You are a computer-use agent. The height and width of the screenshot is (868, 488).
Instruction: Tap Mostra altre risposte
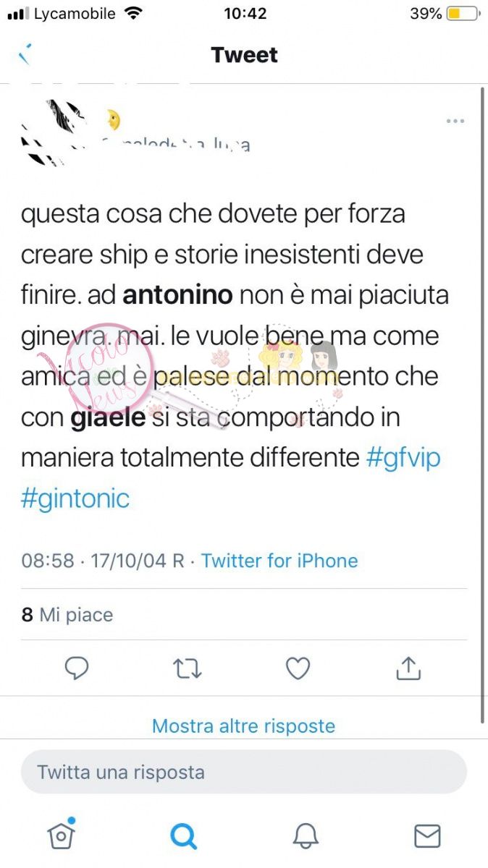pos(243,726)
